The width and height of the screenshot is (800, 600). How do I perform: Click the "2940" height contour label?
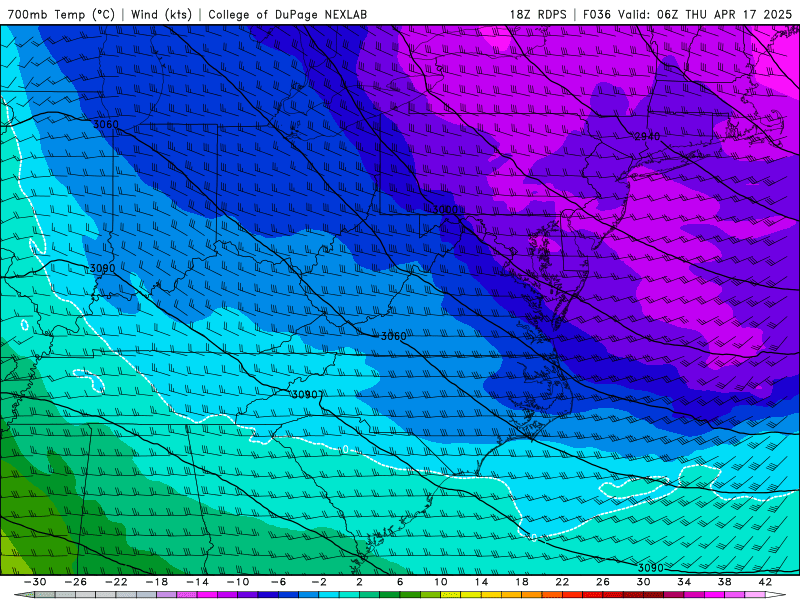[647, 136]
